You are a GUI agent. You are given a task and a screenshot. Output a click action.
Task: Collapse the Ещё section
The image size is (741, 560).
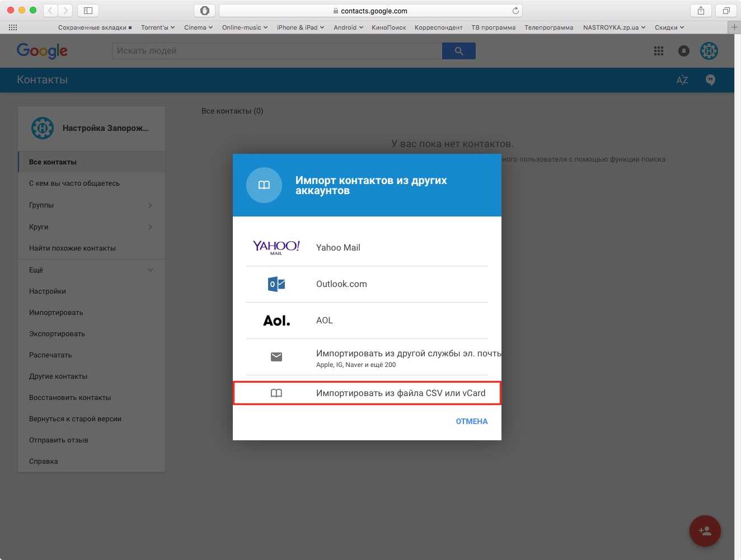point(150,270)
